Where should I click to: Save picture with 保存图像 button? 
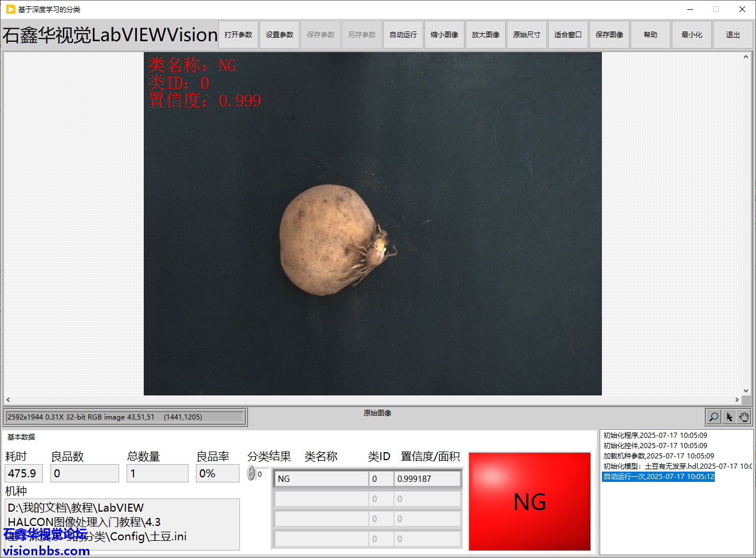(x=609, y=35)
